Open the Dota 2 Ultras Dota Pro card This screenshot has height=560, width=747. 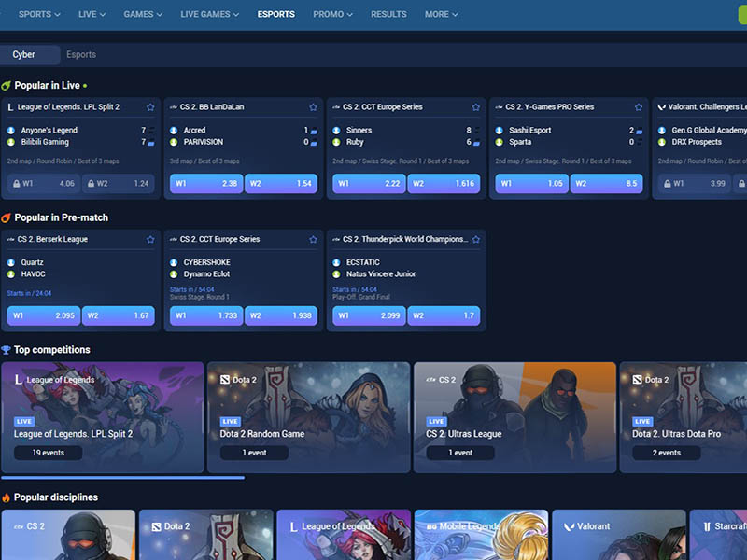pos(684,417)
